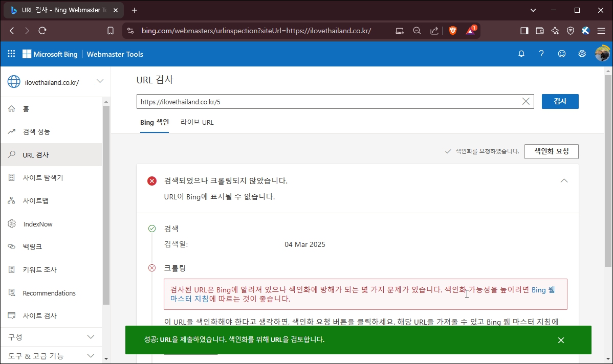
Task: Open Webmaster Tools notifications bell
Action: (521, 54)
